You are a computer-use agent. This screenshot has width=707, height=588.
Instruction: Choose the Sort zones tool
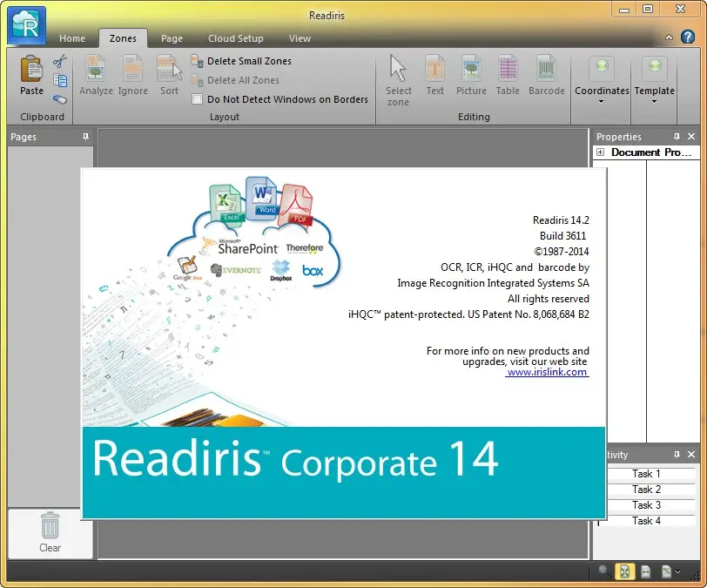pyautogui.click(x=170, y=75)
